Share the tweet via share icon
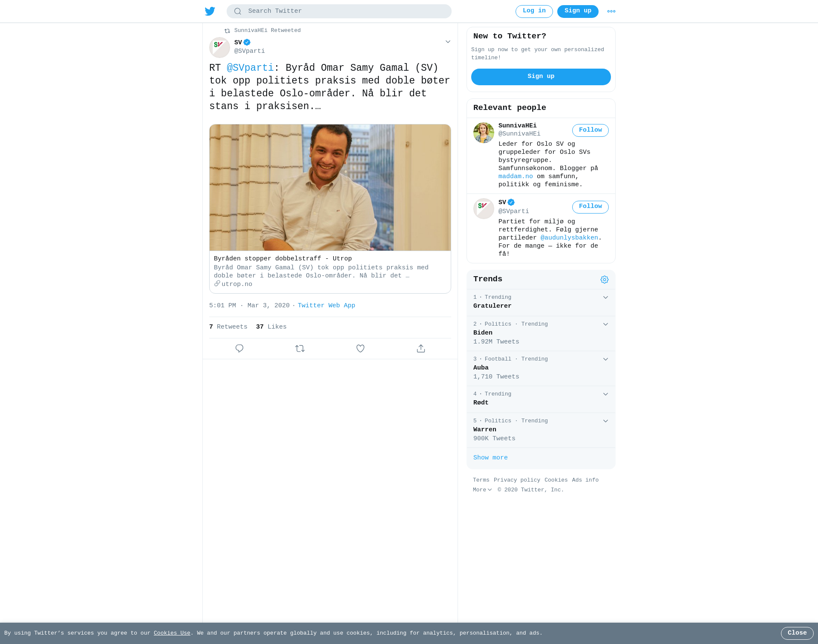 coord(421,349)
